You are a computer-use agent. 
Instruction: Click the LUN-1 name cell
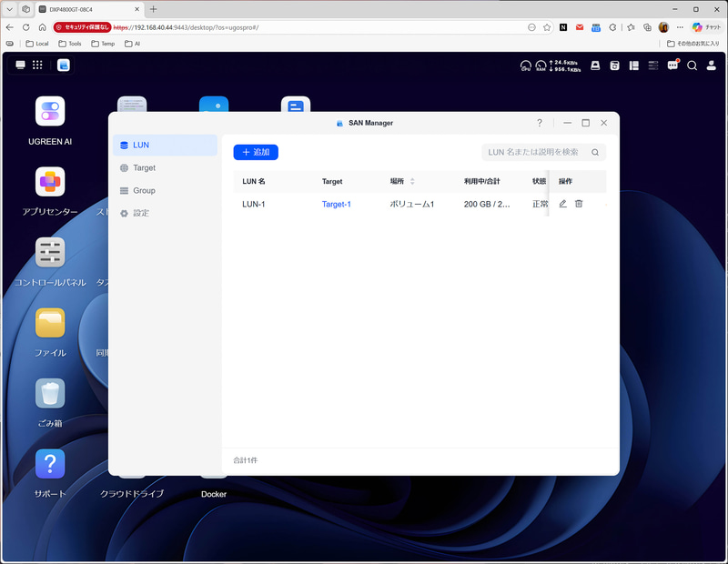(x=254, y=205)
